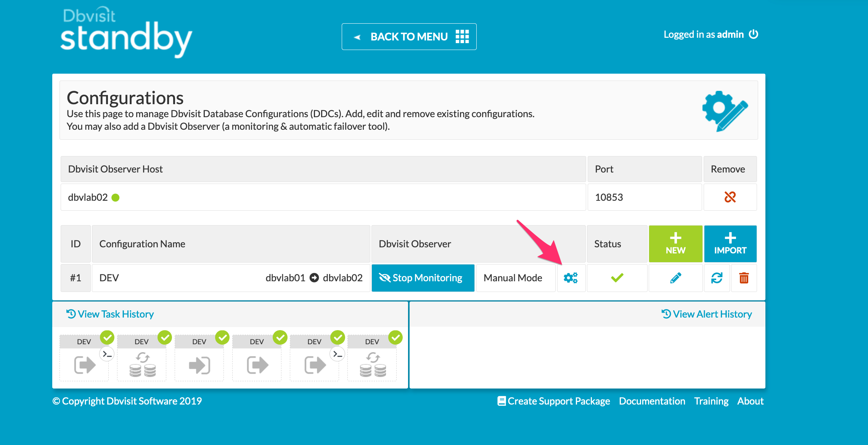Click the Port column header
The height and width of the screenshot is (445, 868).
[645, 169]
